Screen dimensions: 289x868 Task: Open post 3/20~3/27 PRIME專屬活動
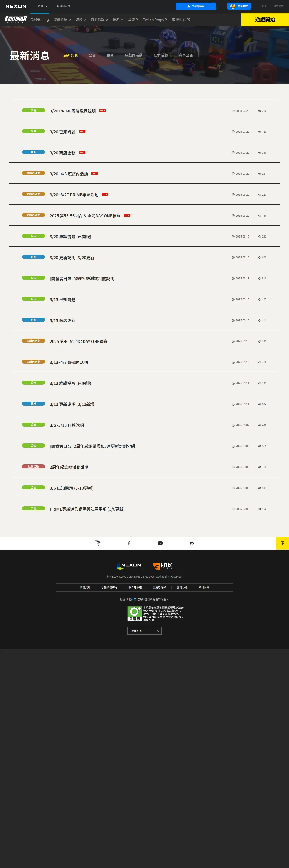click(x=74, y=195)
